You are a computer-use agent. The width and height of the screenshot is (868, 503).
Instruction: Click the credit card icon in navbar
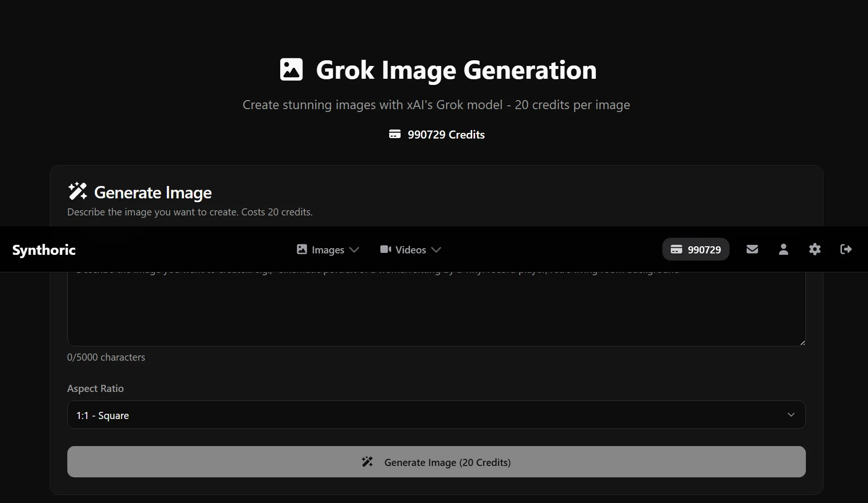676,250
